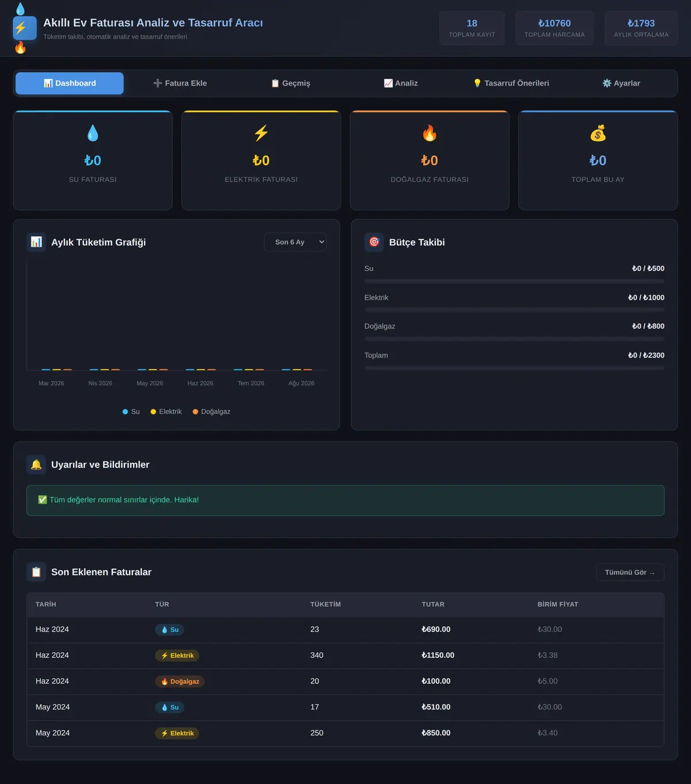Click the Elektrik tag in May 2024 row
691x784 pixels.
177,733
